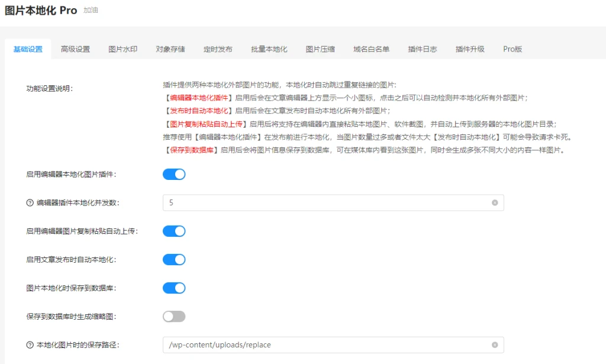Toggle 图片本地化时保存到数据库 switch
Screen dimensions: 606x364
(174, 288)
